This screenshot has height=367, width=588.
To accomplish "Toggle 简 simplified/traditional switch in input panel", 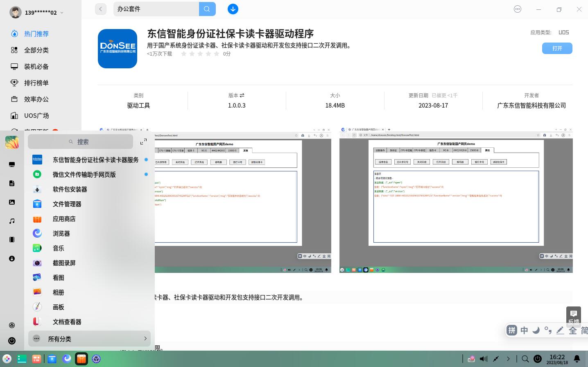I will coord(584,330).
